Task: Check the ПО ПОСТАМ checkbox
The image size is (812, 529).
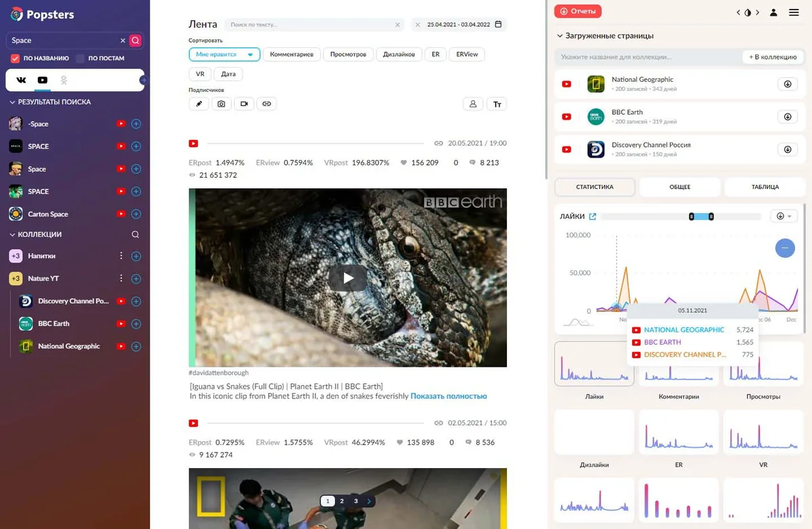Action: pos(80,59)
